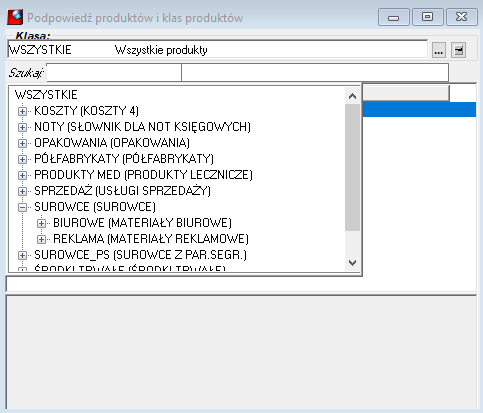Close the Podpowiedź produktów window
This screenshot has height=413, width=483.
(x=462, y=17)
